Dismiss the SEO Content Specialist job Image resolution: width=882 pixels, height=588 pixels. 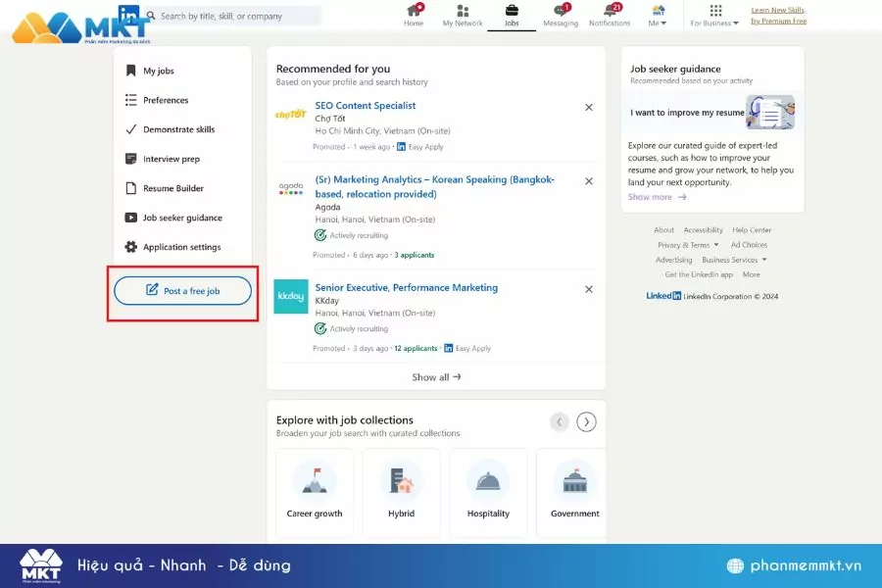click(588, 107)
